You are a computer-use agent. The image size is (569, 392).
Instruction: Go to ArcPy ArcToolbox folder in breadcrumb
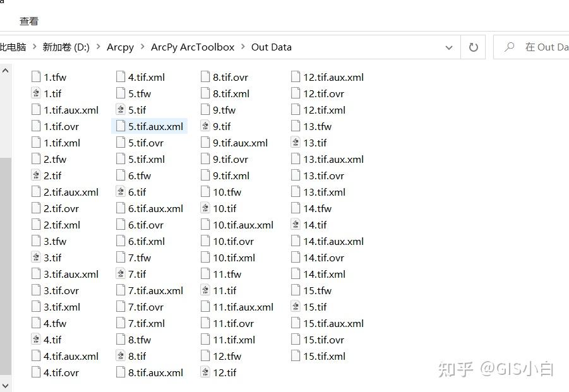click(193, 47)
